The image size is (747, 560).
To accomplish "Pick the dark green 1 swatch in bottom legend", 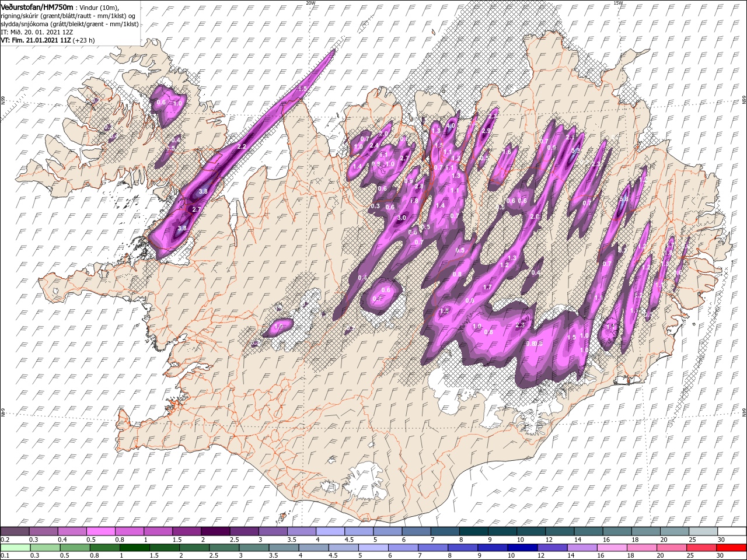I will point(134,547).
